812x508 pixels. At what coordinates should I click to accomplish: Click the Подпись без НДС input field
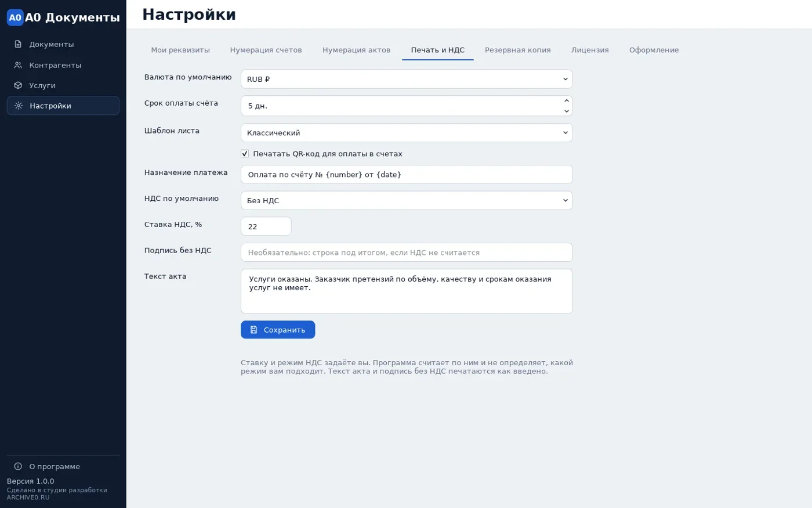click(407, 253)
